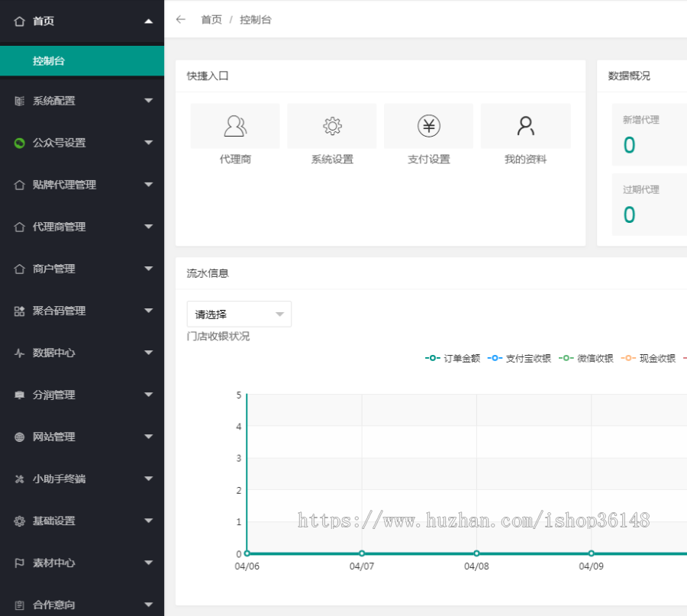Click the 系统设置 gear icon
This screenshot has width=687, height=616.
pyautogui.click(x=331, y=126)
